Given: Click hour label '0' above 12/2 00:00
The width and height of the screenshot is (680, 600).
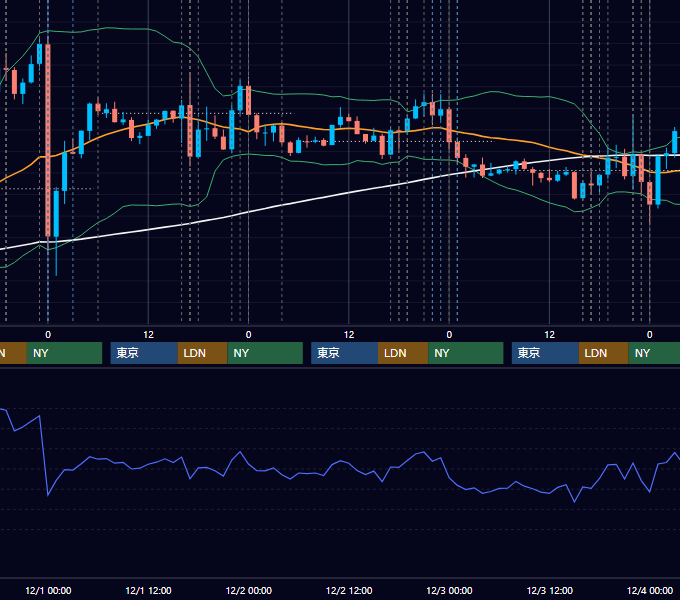Looking at the screenshot, I should coord(248,335).
